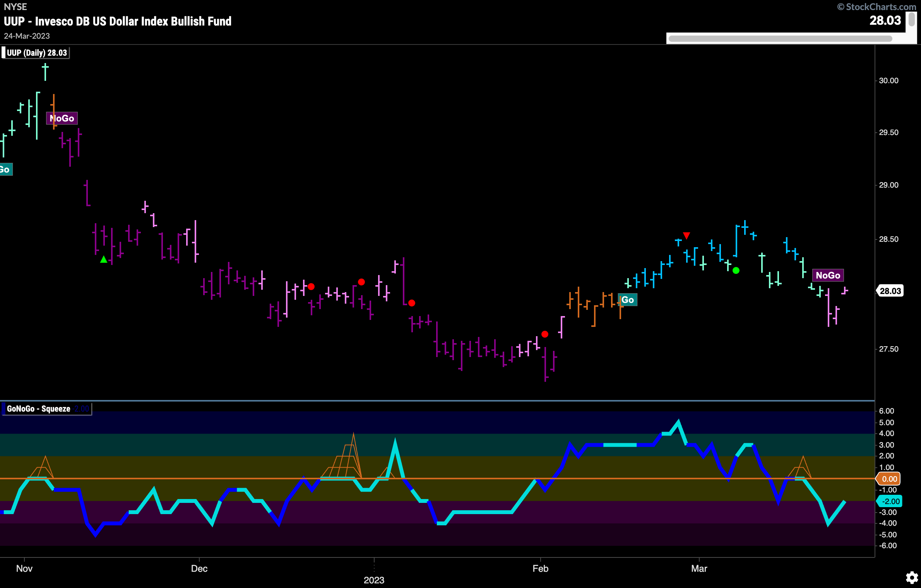Click the UUP (Daily) 28.03 legend label
The image size is (921, 588).
(36, 53)
